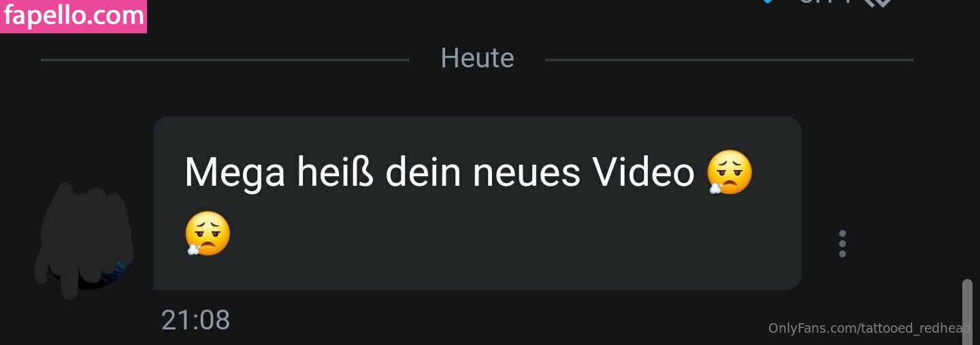This screenshot has width=980, height=345.
Task: Click the scribbled-out sender avatar
Action: point(84,240)
